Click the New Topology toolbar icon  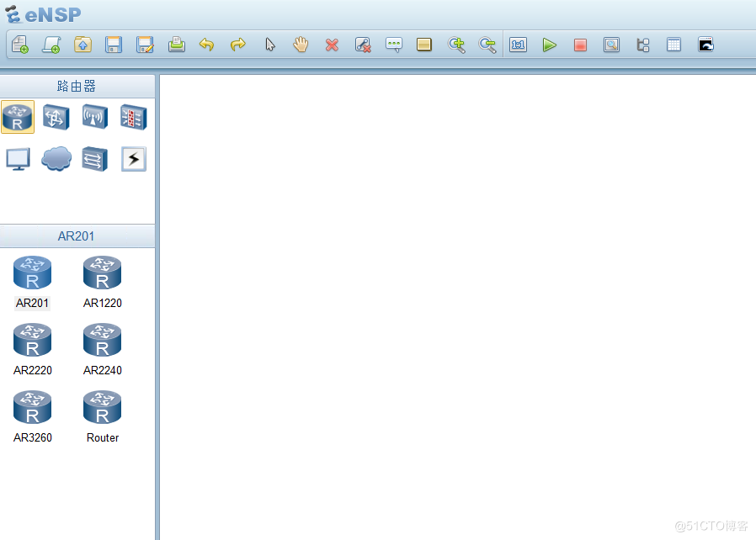click(x=19, y=45)
